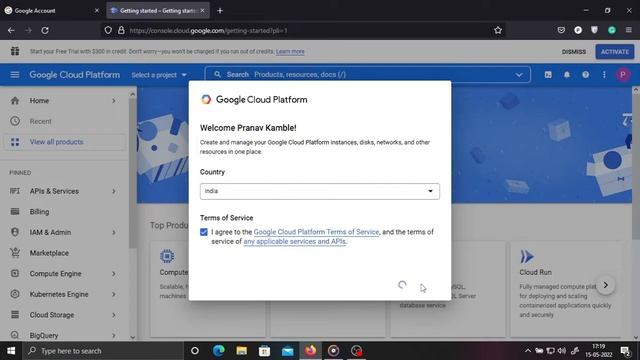Expand the IAM & Admin submenu
640x360 pixels.
pos(114,232)
